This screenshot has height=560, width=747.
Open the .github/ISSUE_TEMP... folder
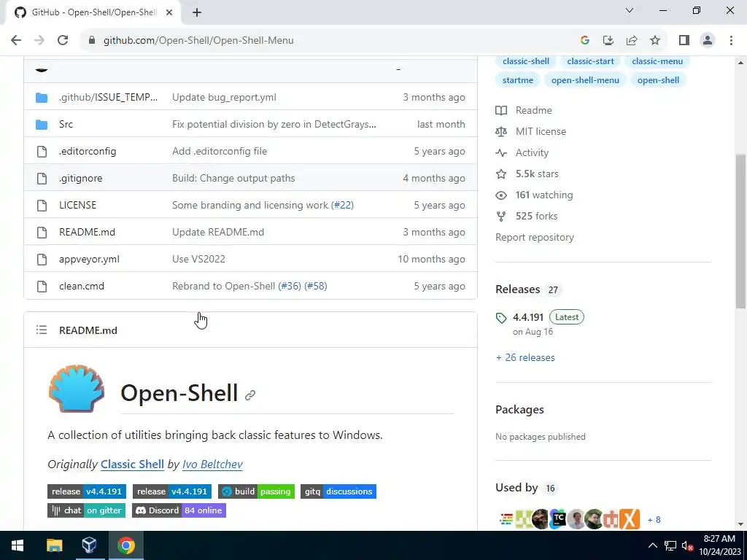pos(108,97)
